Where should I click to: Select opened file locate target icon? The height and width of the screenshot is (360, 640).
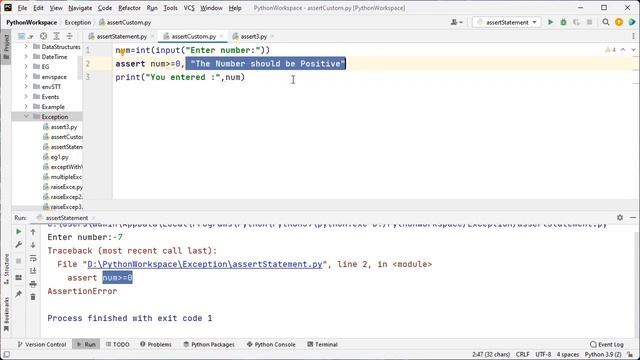pyautogui.click(x=43, y=36)
